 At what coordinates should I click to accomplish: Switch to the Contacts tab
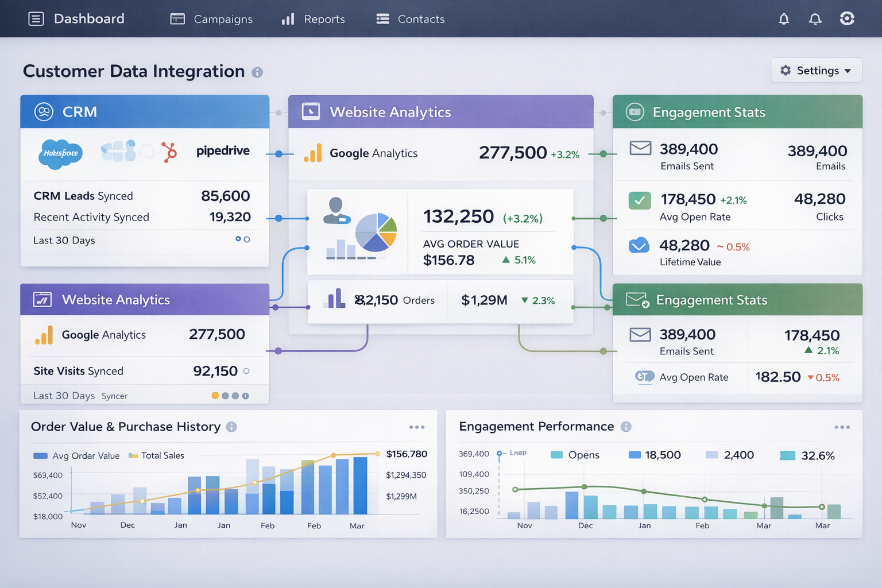[410, 19]
